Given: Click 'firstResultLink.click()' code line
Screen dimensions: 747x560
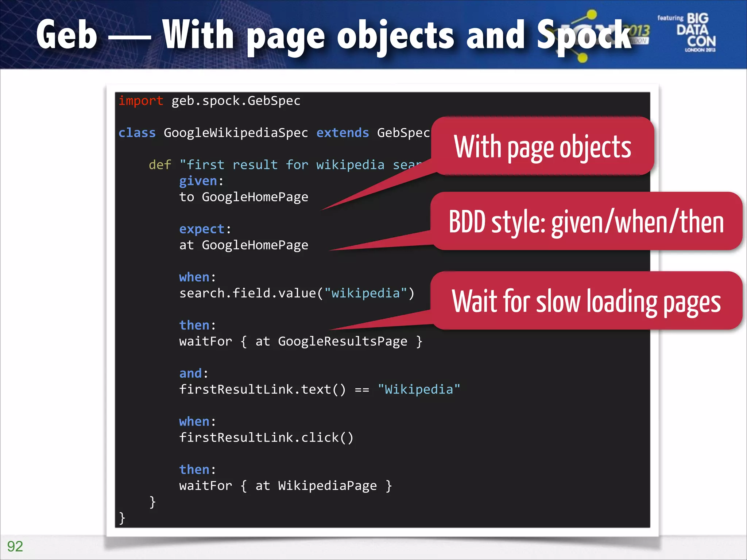Looking at the screenshot, I should point(266,438).
